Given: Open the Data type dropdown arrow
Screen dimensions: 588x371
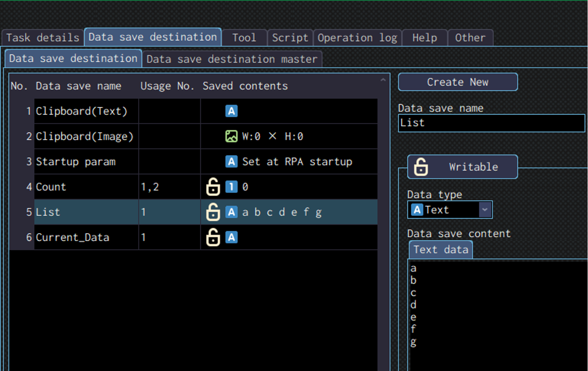Looking at the screenshot, I should click(x=485, y=210).
